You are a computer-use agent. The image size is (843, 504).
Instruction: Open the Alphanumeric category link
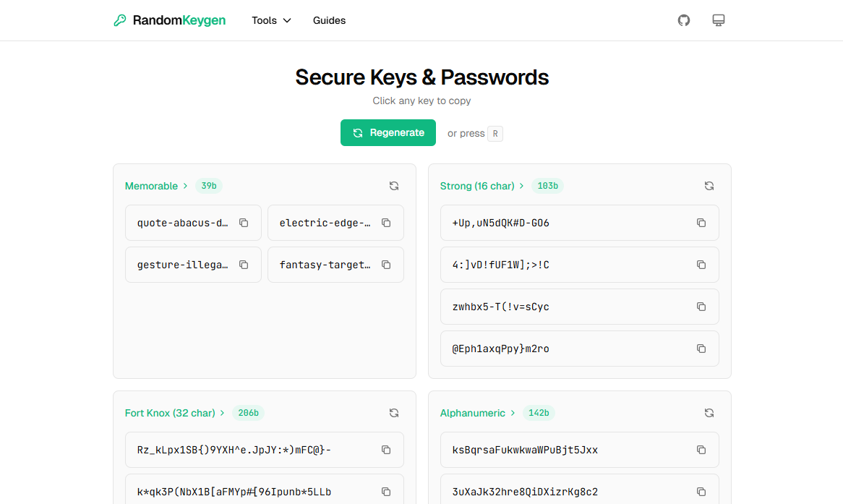477,413
